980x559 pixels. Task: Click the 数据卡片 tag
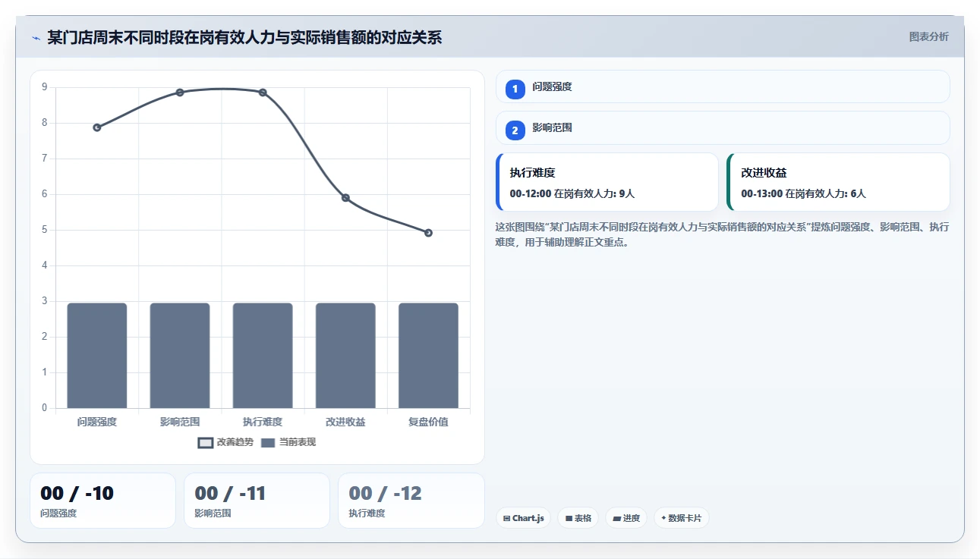pyautogui.click(x=681, y=518)
